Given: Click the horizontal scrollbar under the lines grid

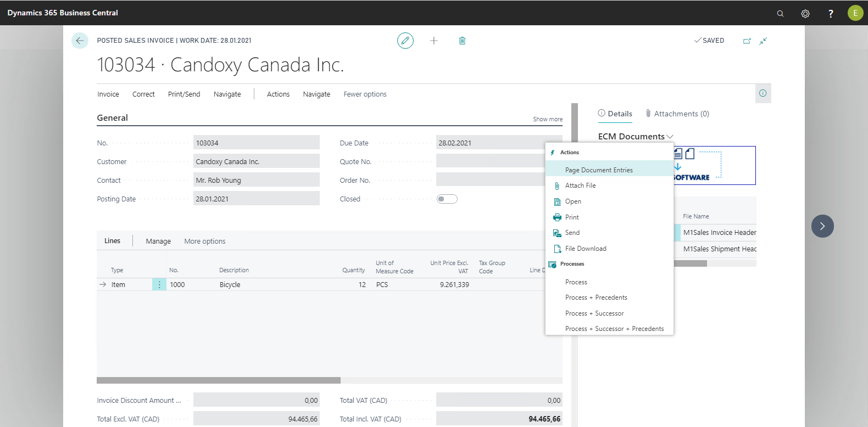Looking at the screenshot, I should [x=219, y=380].
